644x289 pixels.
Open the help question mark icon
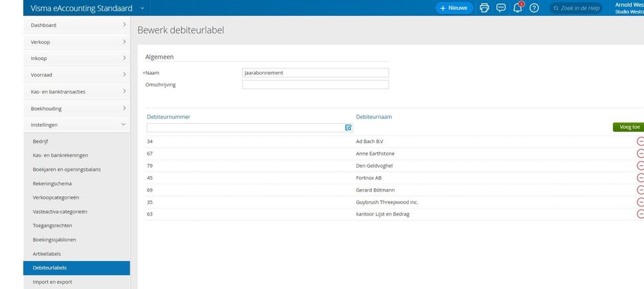[x=534, y=8]
